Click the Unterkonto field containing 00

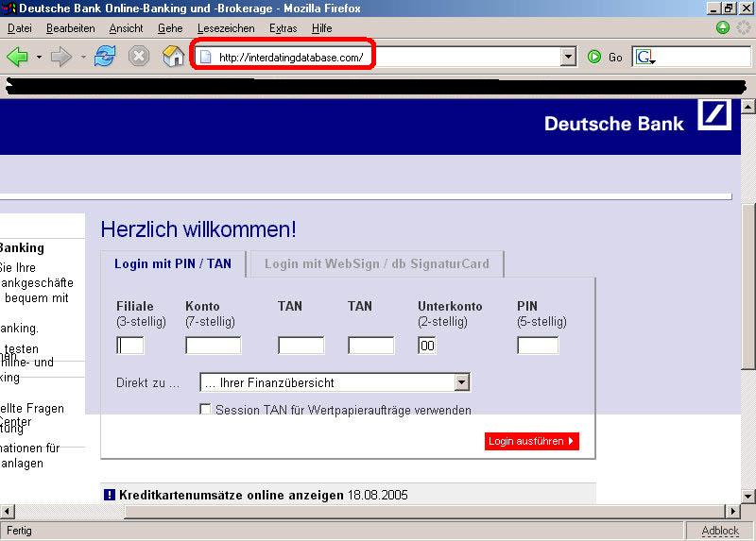point(427,346)
